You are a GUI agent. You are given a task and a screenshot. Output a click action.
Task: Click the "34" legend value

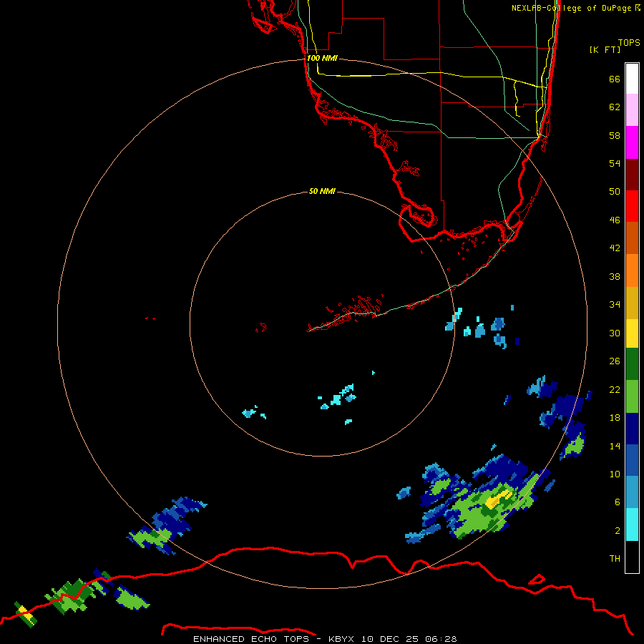[x=615, y=304]
